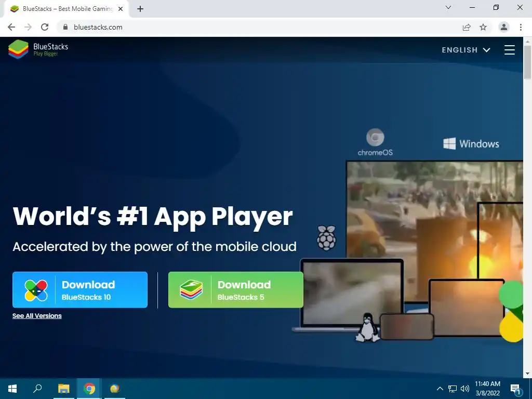
Task: Download BlueStacks 5
Action: (235, 290)
